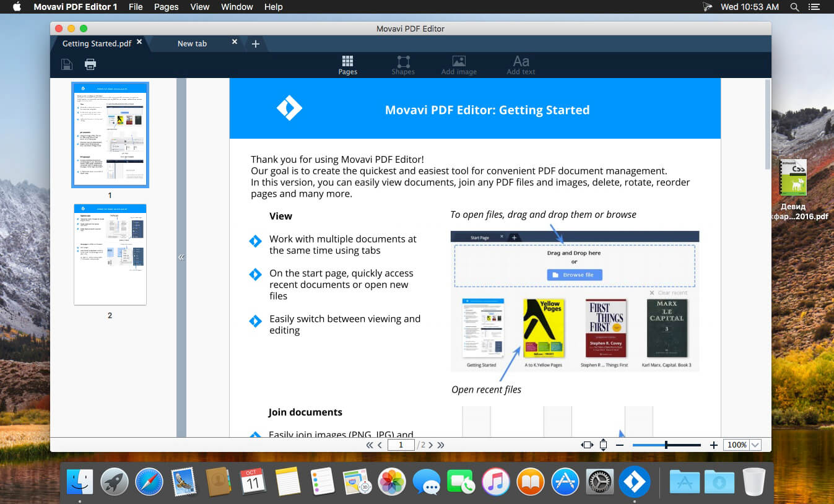
Task: Select page 2 thumbnail in the sidebar
Action: [110, 254]
